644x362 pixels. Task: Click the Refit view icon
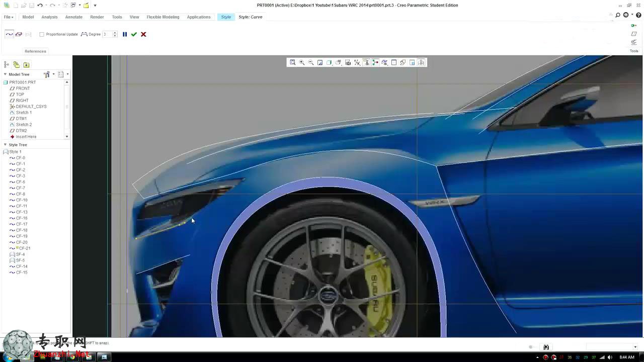pyautogui.click(x=292, y=62)
